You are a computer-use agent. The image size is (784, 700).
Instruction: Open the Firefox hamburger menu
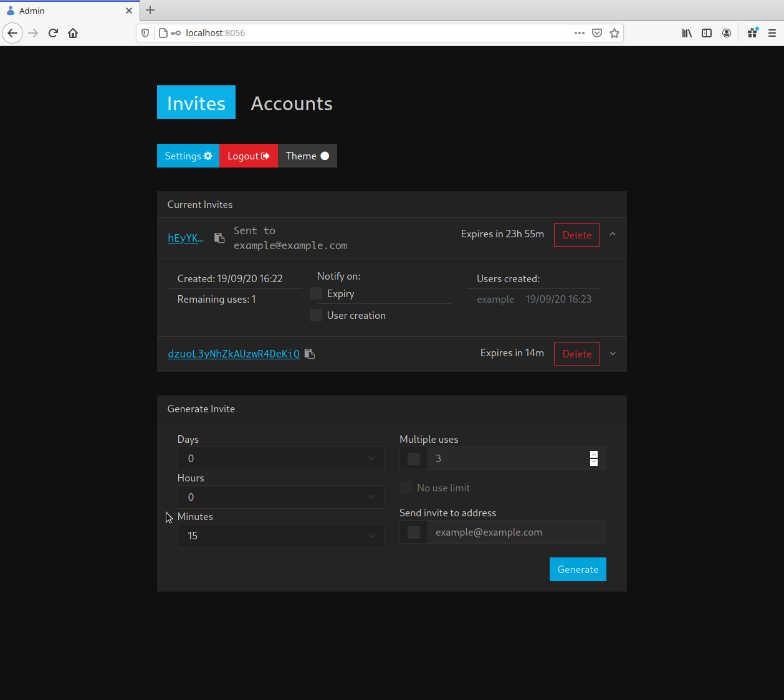[x=772, y=33]
